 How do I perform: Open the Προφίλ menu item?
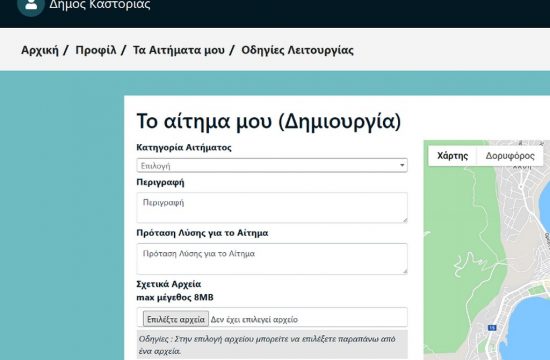[x=96, y=50]
